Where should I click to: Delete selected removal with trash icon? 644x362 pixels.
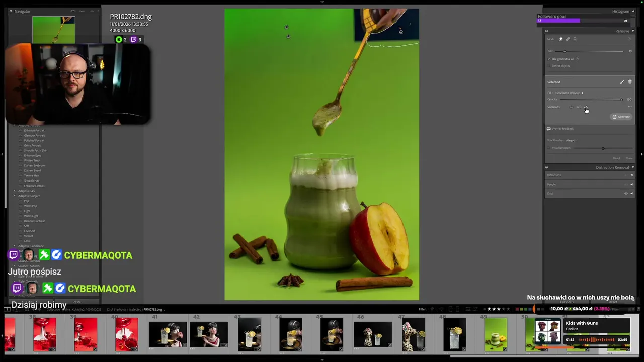[630, 82]
